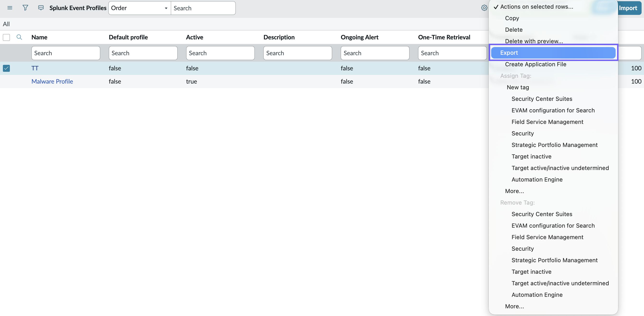
Task: Sort by the Name column header
Action: coord(39,37)
